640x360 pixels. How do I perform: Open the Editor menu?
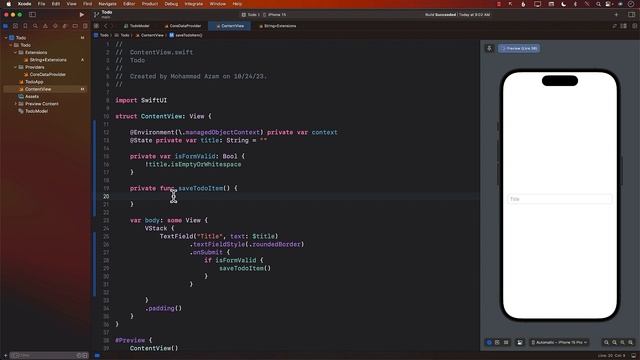[129, 4]
